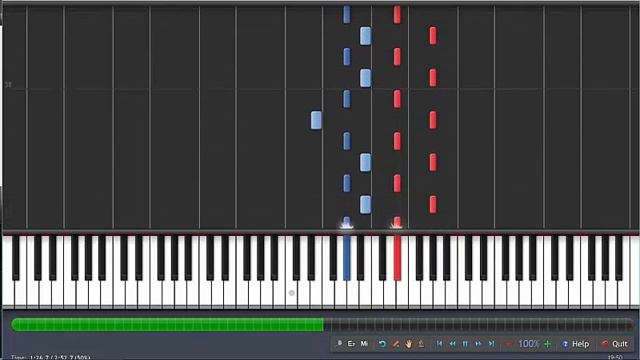The width and height of the screenshot is (640, 360).
Task: Click the lone light blue note farthest left
Action: 316,120
